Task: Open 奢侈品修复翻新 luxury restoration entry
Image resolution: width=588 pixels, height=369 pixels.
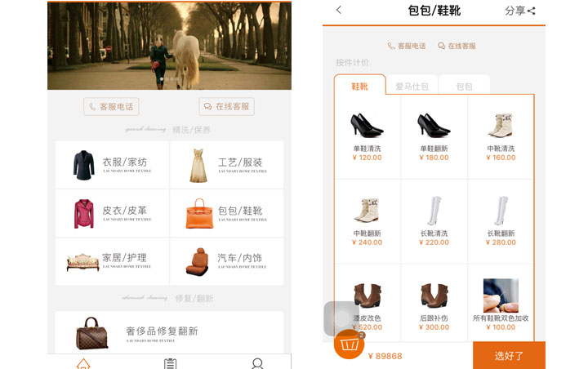Action: click(169, 332)
